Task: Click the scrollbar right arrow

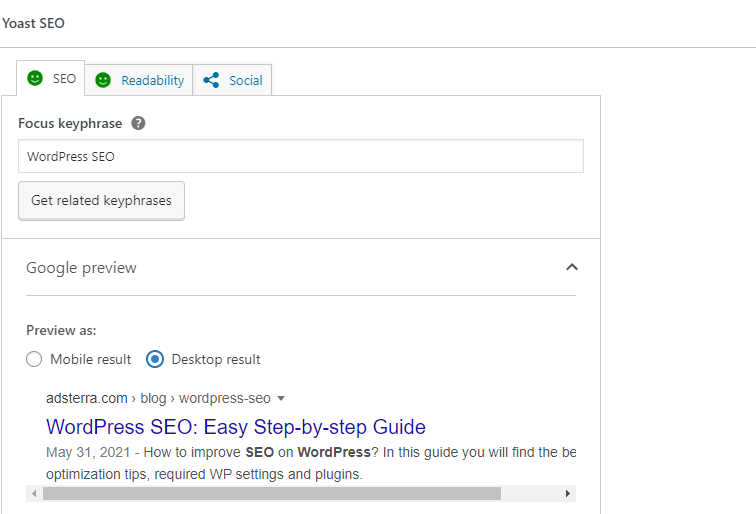Action: pos(567,494)
